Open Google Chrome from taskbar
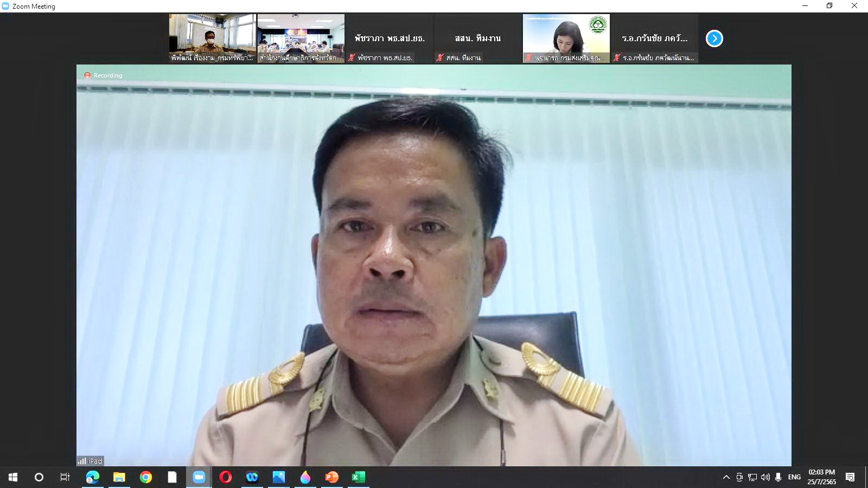The width and height of the screenshot is (868, 488). click(146, 477)
